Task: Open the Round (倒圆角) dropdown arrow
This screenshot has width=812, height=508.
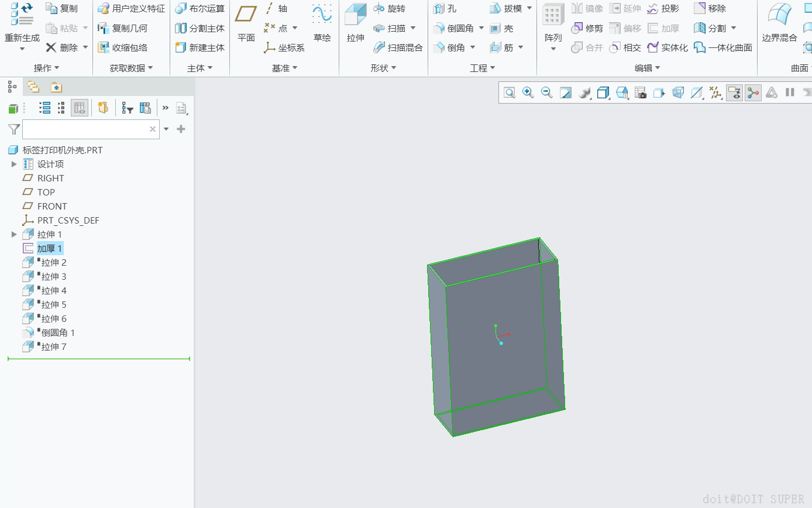Action: tap(481, 28)
